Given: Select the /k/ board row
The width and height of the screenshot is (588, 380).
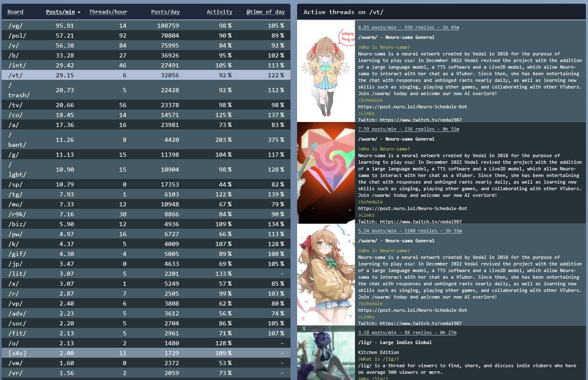Looking at the screenshot, I should click(x=146, y=244).
